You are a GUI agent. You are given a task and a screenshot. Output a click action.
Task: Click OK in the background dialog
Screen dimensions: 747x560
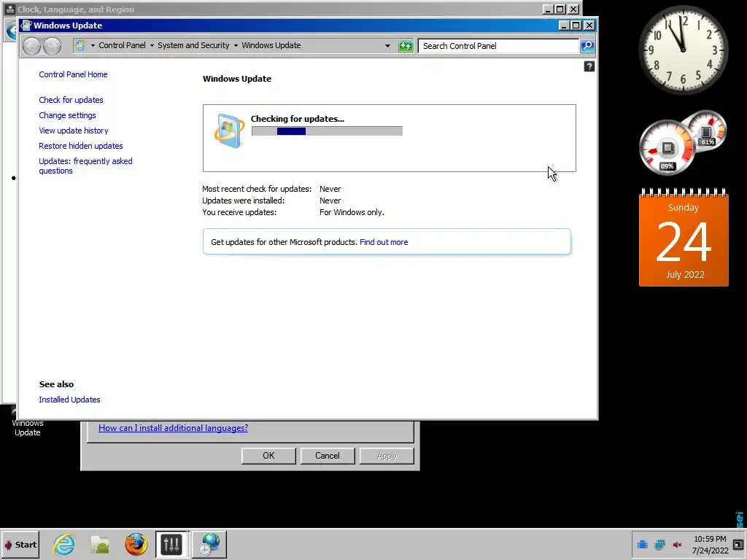[x=268, y=456]
